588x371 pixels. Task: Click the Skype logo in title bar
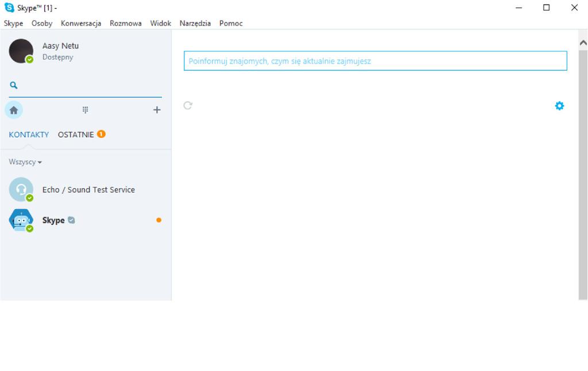pos(9,7)
